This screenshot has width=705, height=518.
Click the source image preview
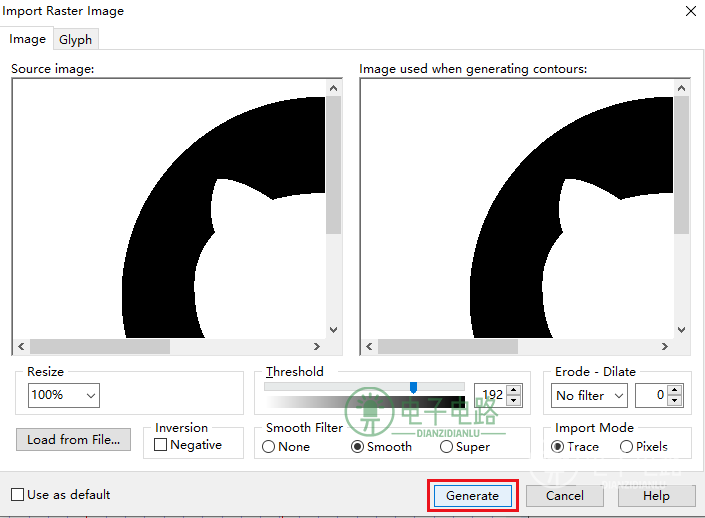[x=169, y=209]
